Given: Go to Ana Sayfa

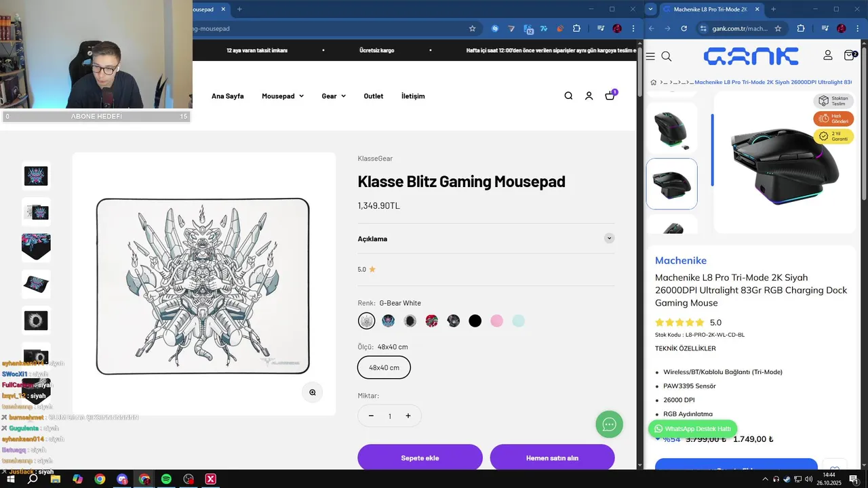Looking at the screenshot, I should tap(227, 96).
